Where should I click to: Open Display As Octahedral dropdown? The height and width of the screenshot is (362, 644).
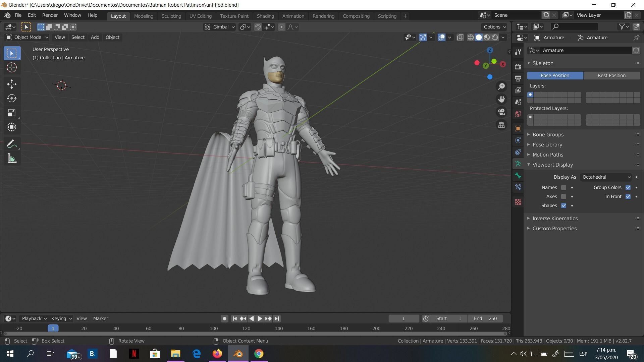pos(606,177)
